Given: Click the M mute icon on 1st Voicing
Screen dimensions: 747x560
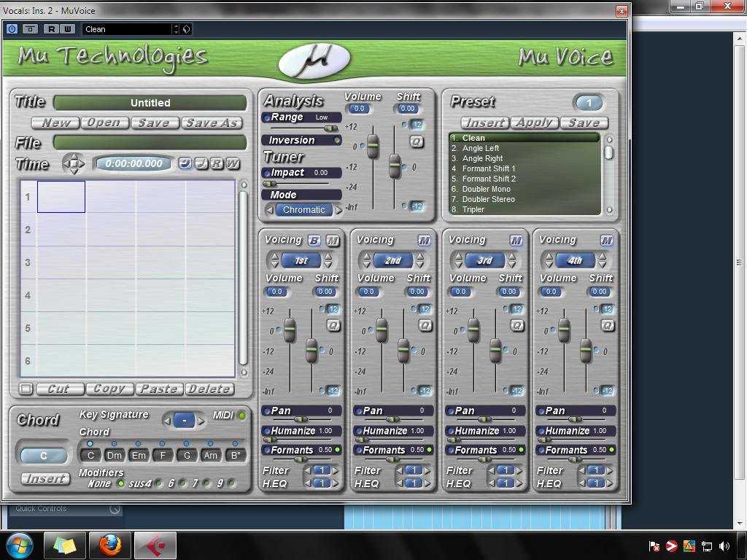Looking at the screenshot, I should (x=333, y=241).
